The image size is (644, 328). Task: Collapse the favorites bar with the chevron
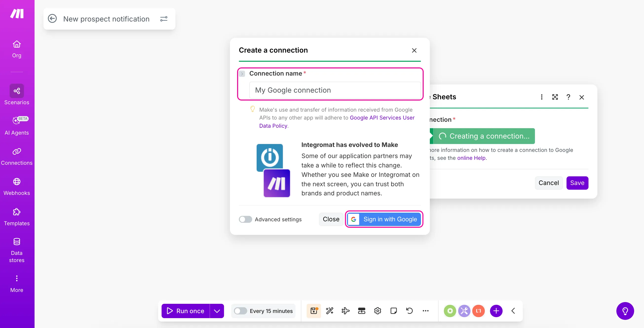coord(513,311)
